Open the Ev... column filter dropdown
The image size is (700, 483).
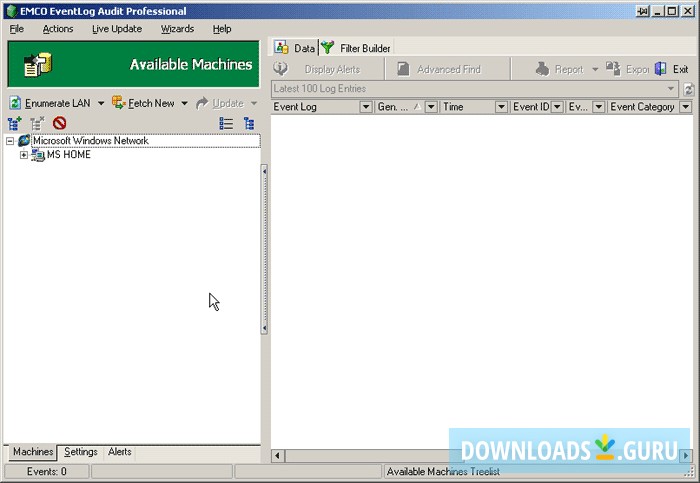[599, 107]
